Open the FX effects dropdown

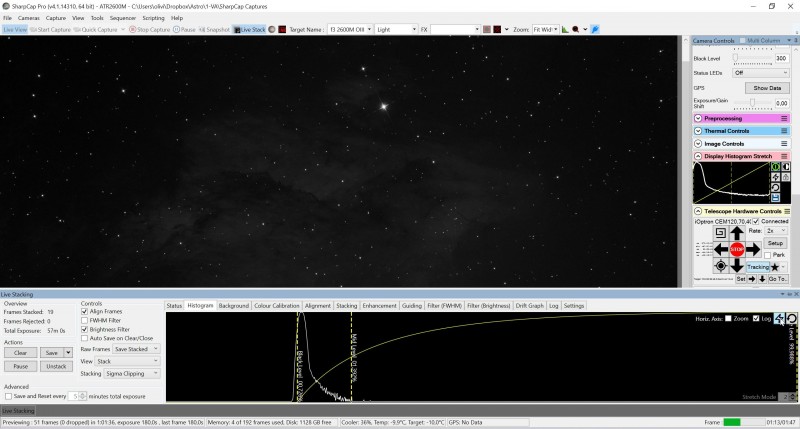pyautogui.click(x=455, y=30)
